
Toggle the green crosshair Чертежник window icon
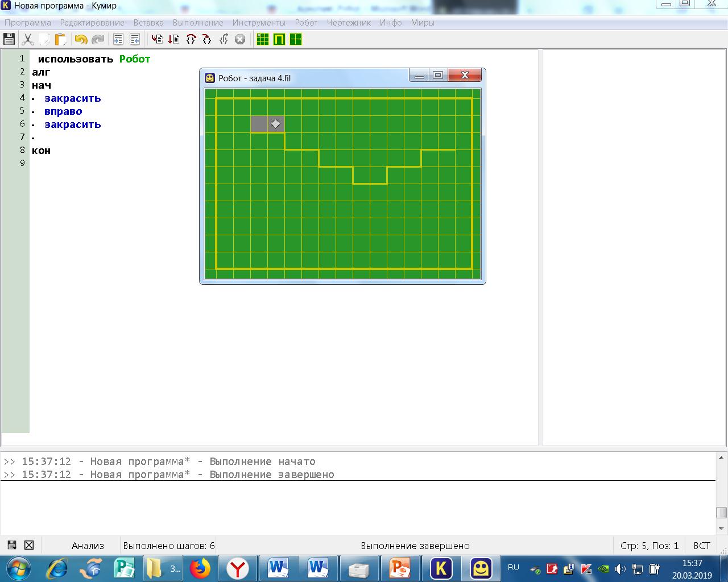pos(295,39)
